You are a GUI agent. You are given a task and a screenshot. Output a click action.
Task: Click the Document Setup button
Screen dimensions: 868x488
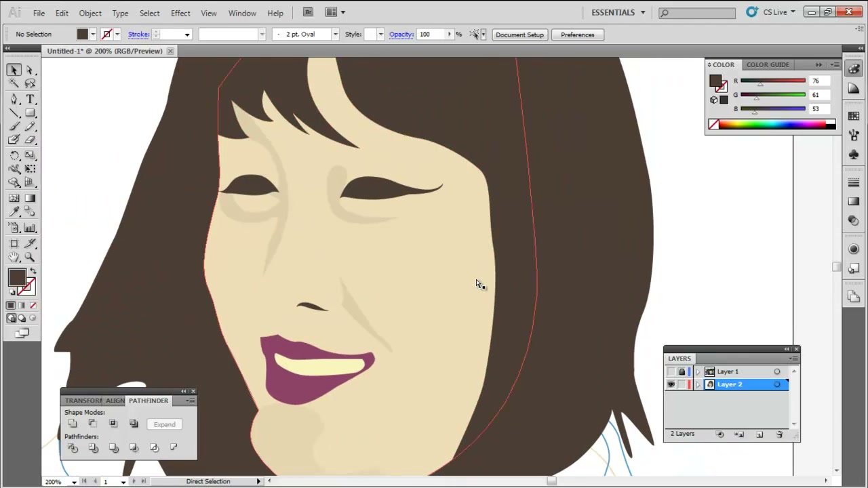pos(519,35)
